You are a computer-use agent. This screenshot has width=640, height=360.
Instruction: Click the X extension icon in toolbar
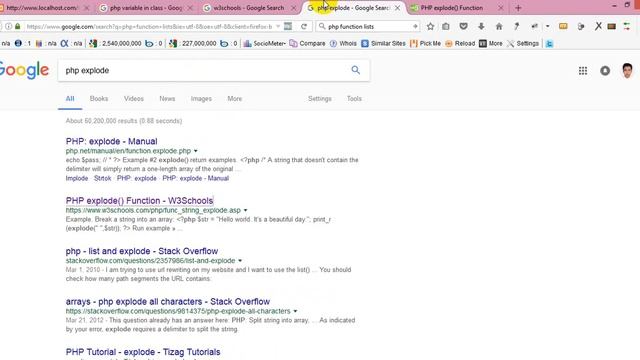point(598,27)
